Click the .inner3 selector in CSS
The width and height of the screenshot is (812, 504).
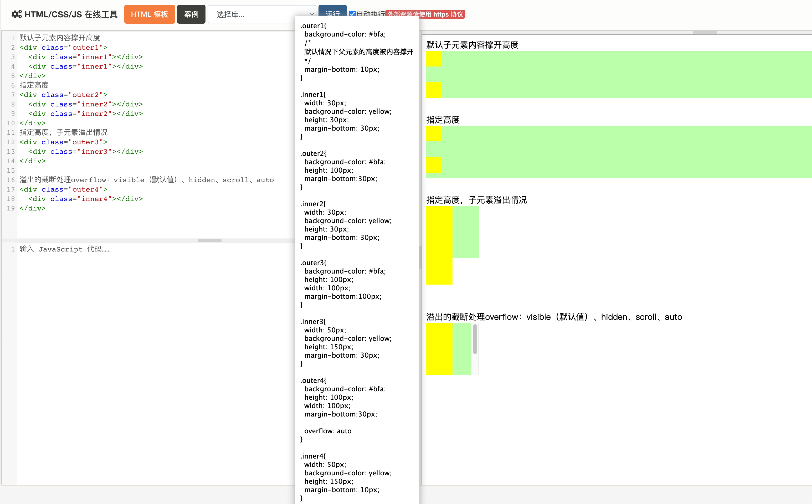pyautogui.click(x=313, y=321)
